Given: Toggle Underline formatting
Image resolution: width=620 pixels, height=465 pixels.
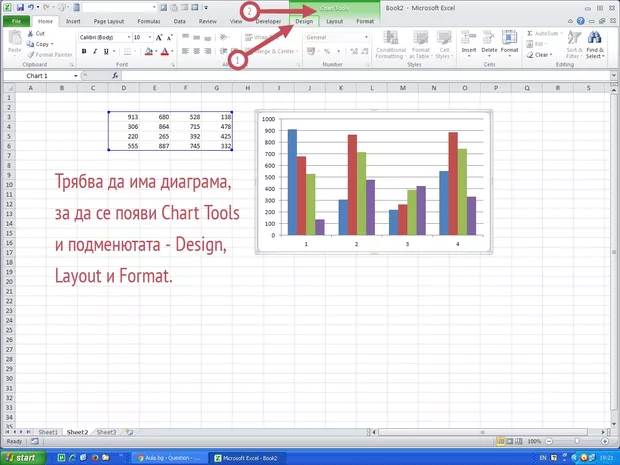Looking at the screenshot, I should click(106, 51).
